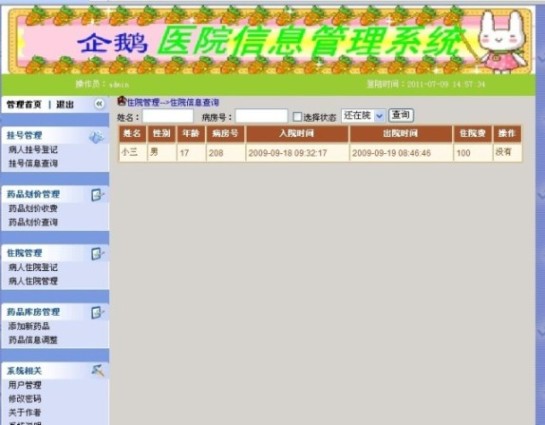Toggle the 选择状态 checkbox

pos(297,117)
